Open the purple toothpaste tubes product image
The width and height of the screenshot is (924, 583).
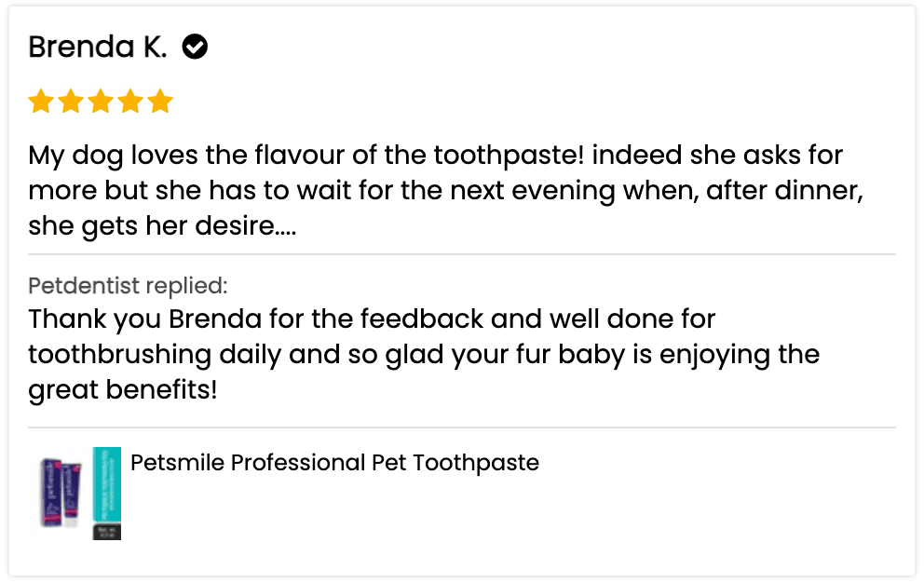(60, 493)
